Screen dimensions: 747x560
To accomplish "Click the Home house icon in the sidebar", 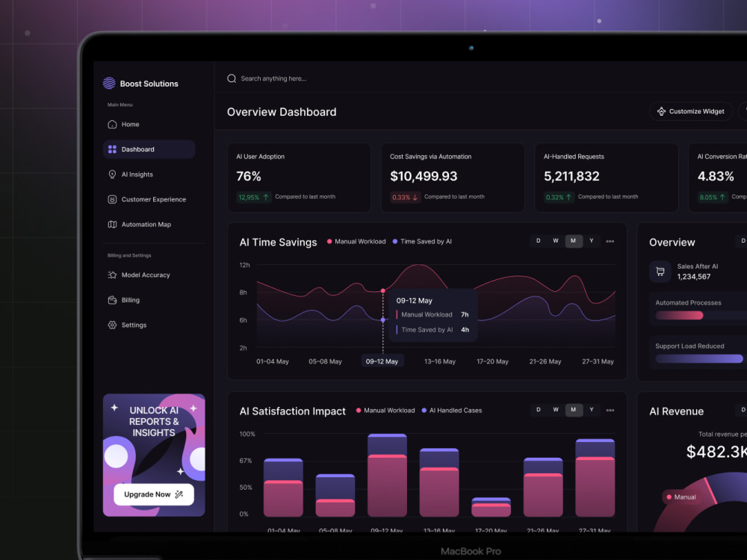I will pos(113,124).
